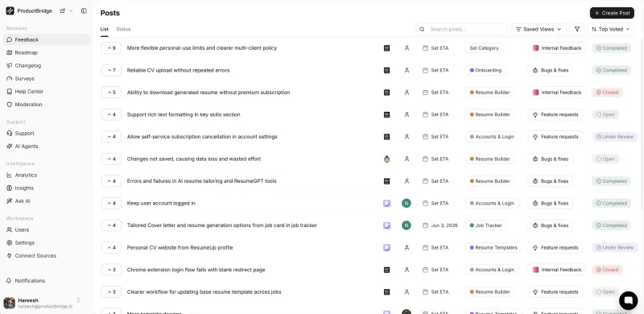Click Bugs & fixes board on Changes not saved row
Image resolution: width=644 pixels, height=314 pixels.
coord(550,159)
